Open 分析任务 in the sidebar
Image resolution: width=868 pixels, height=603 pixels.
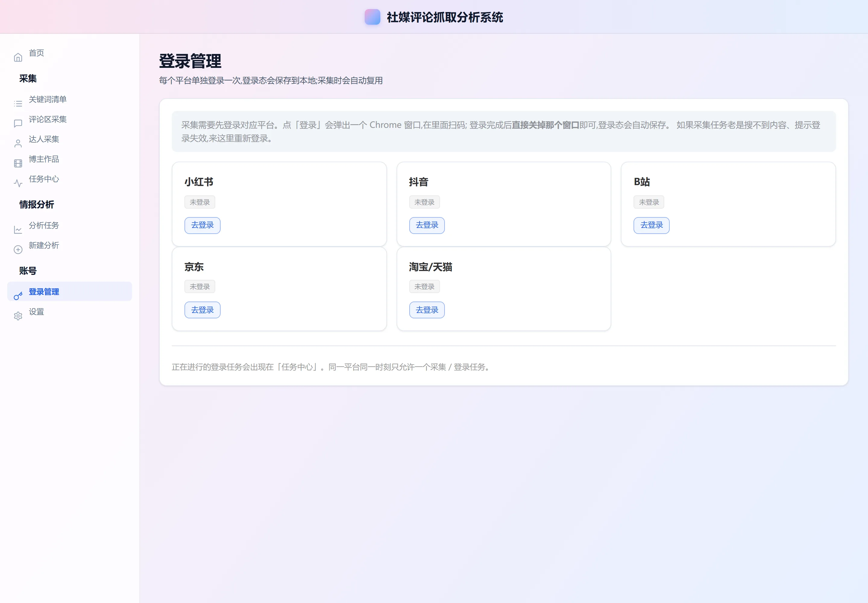click(x=70, y=226)
